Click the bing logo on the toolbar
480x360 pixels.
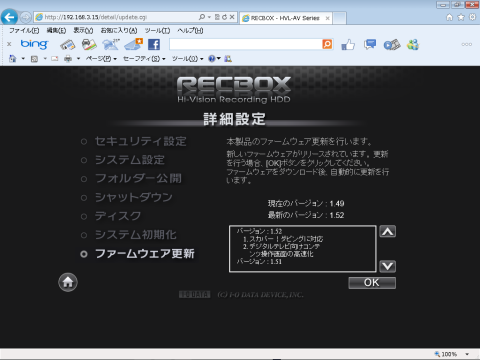click(x=34, y=44)
